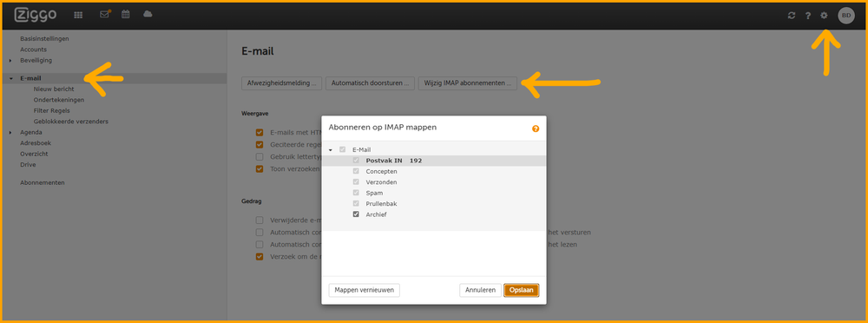Screen dimensions: 868x323
Task: Open the BD account avatar
Action: point(846,16)
